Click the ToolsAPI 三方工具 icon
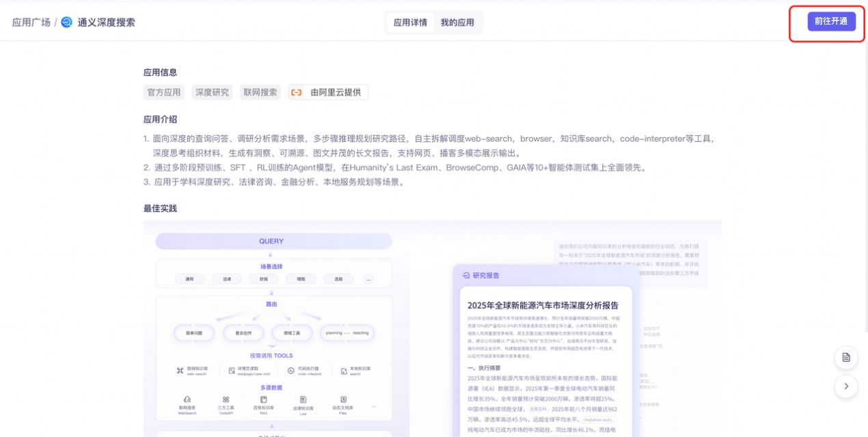Image resolution: width=868 pixels, height=437 pixels. point(226,398)
